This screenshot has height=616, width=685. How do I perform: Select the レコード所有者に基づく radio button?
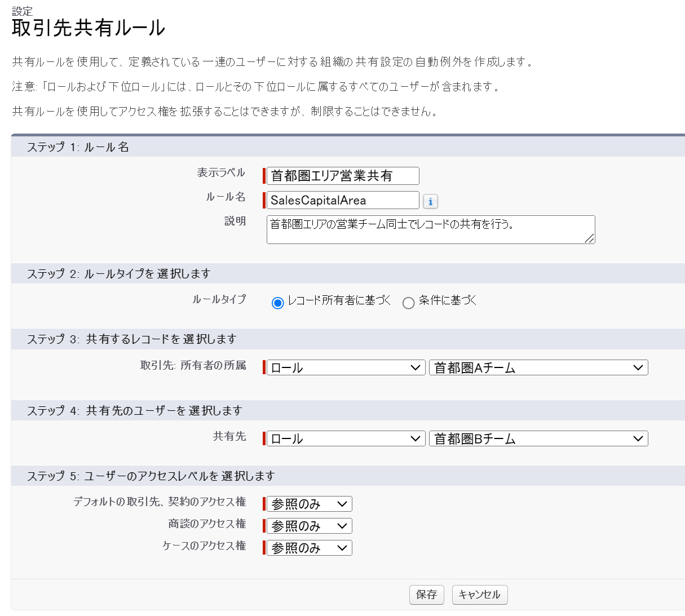[276, 302]
